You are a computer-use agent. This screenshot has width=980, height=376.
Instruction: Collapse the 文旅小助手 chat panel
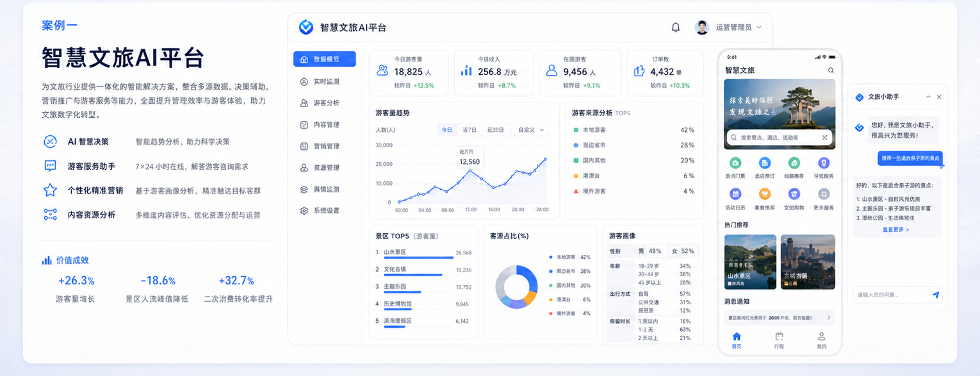pyautogui.click(x=928, y=97)
